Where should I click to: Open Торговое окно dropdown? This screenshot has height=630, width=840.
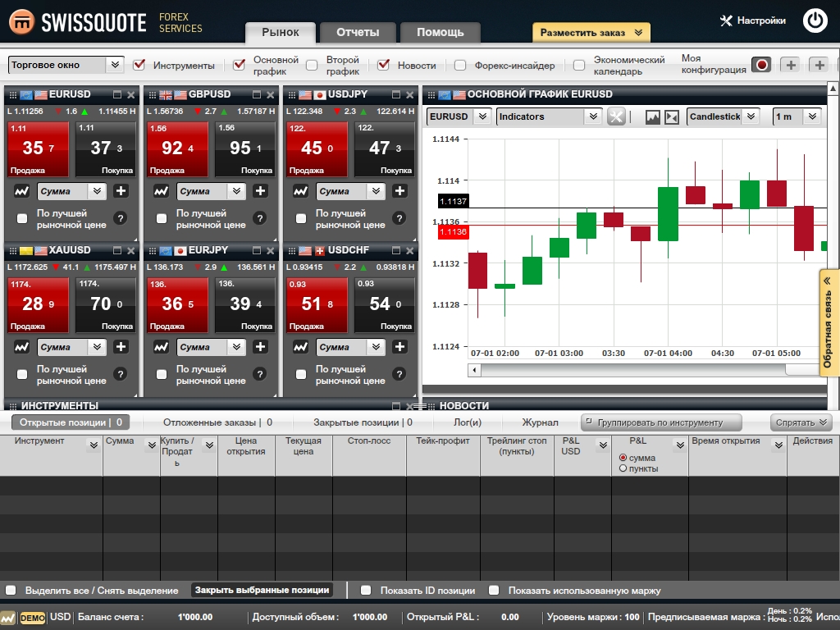tap(66, 65)
